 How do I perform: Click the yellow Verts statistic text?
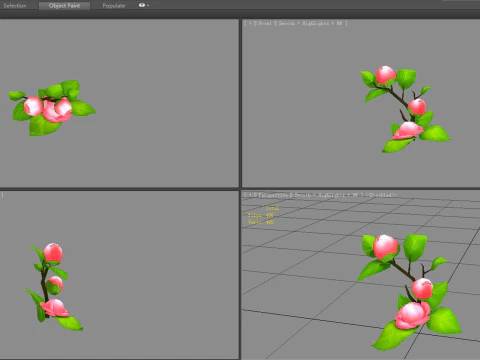(260, 222)
